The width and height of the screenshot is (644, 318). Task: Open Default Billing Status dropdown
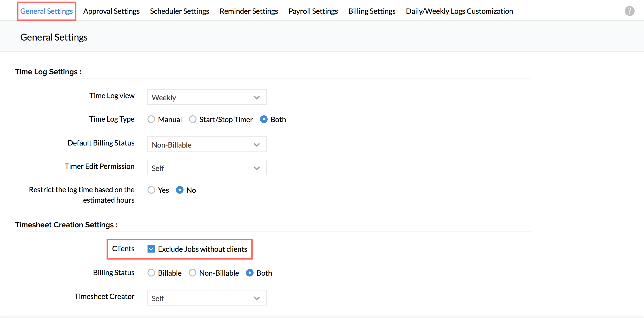[x=207, y=145]
